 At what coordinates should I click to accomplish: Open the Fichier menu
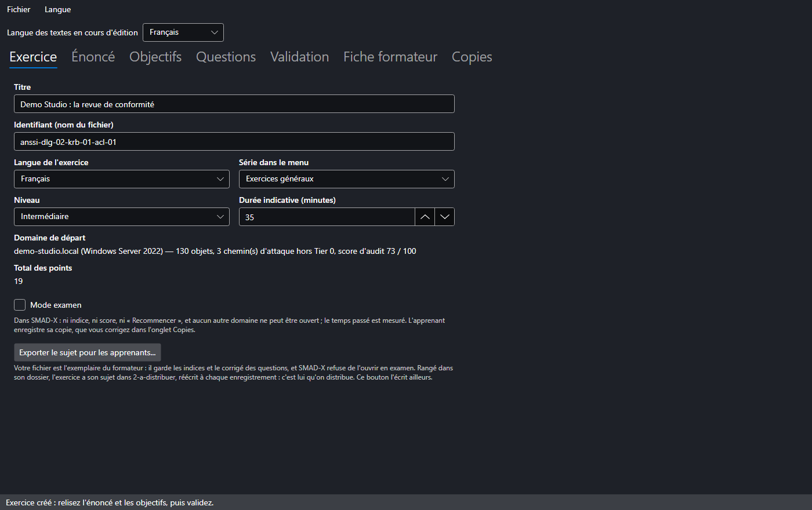(x=19, y=9)
